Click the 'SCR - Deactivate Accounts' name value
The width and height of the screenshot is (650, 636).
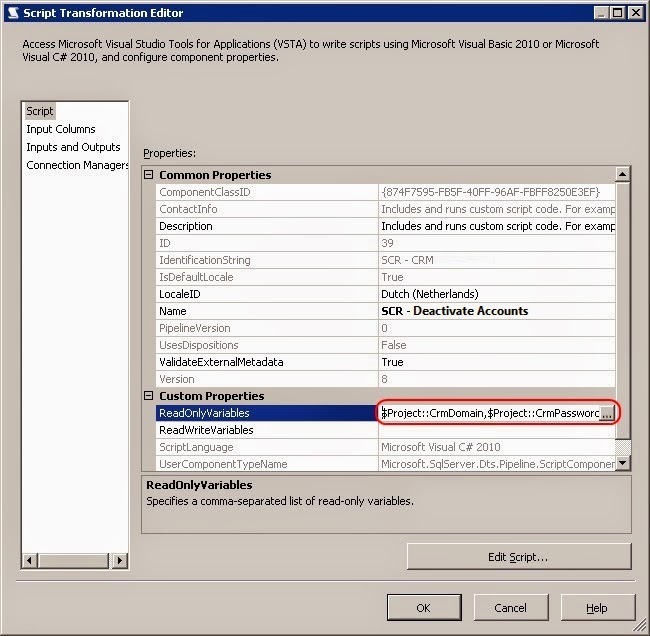tap(454, 311)
